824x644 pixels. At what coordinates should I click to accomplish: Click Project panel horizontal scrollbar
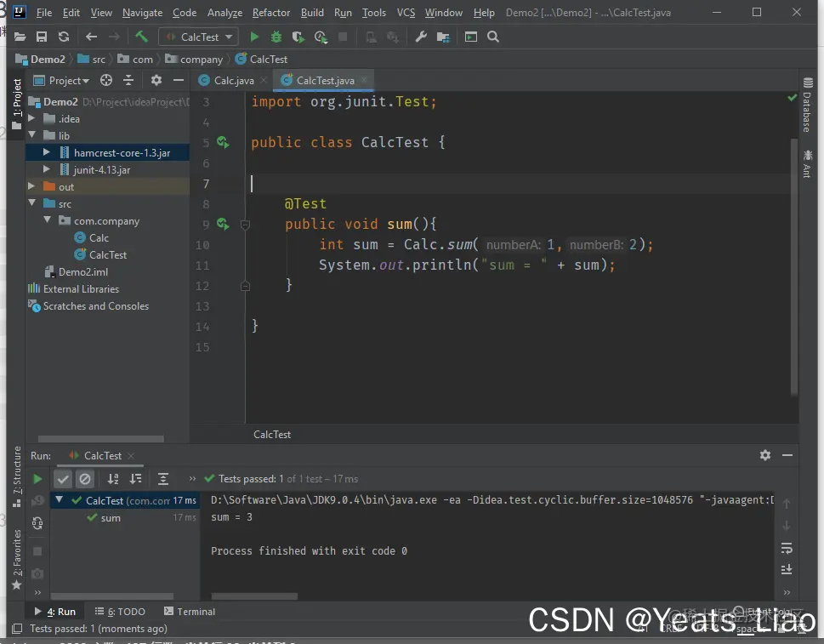click(x=101, y=438)
